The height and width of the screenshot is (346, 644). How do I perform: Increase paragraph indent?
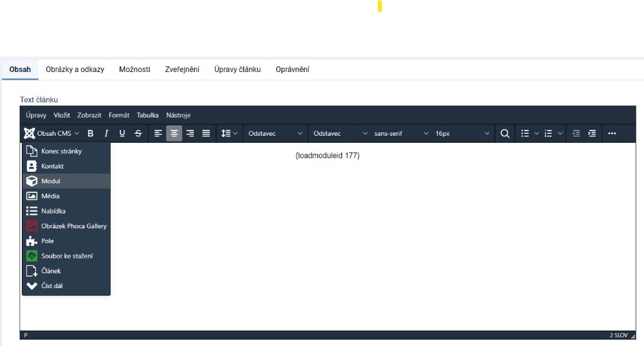(x=592, y=134)
